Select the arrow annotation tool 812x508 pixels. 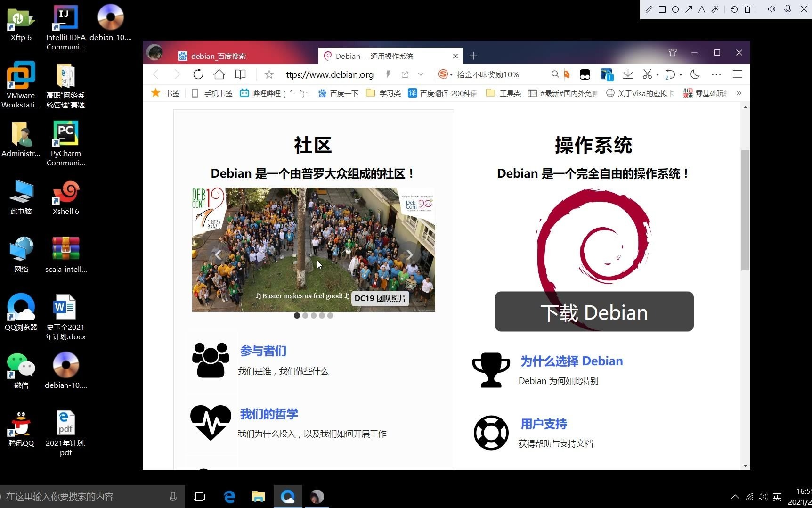tap(688, 9)
